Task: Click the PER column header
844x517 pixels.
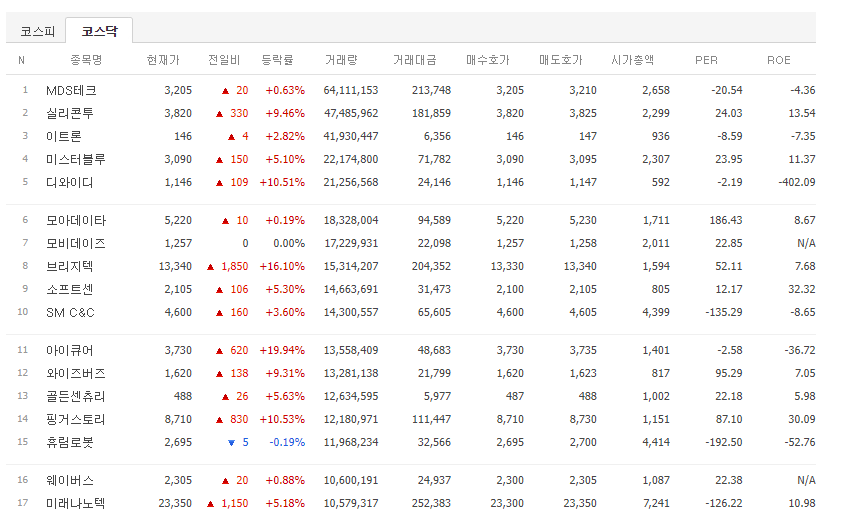Action: click(x=706, y=60)
